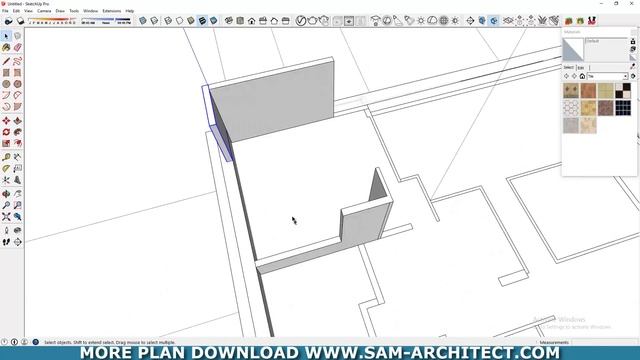Select the Push/Pull tool
The height and width of the screenshot is (360, 640).
[18, 121]
